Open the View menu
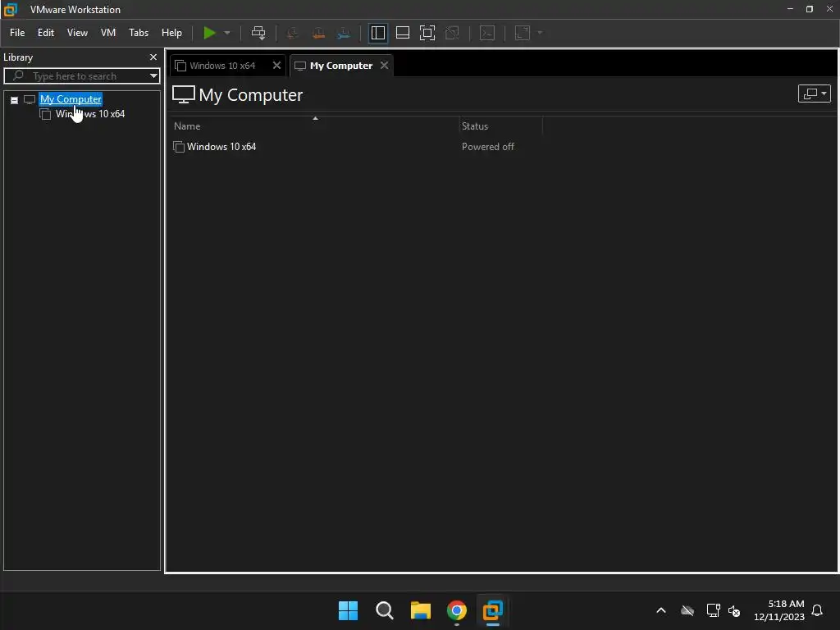 77,33
